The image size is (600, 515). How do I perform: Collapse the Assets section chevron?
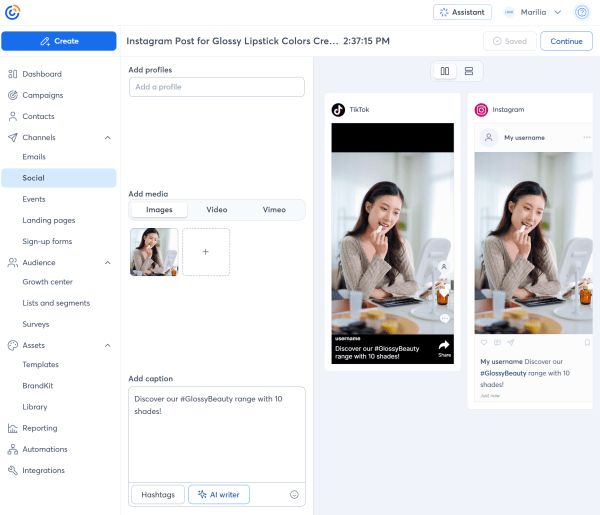pyautogui.click(x=108, y=346)
